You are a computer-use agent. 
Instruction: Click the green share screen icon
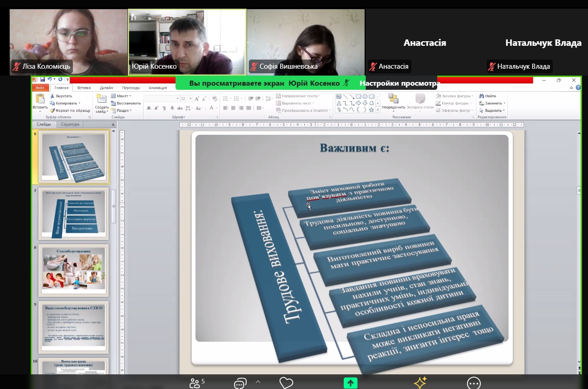[x=351, y=383]
